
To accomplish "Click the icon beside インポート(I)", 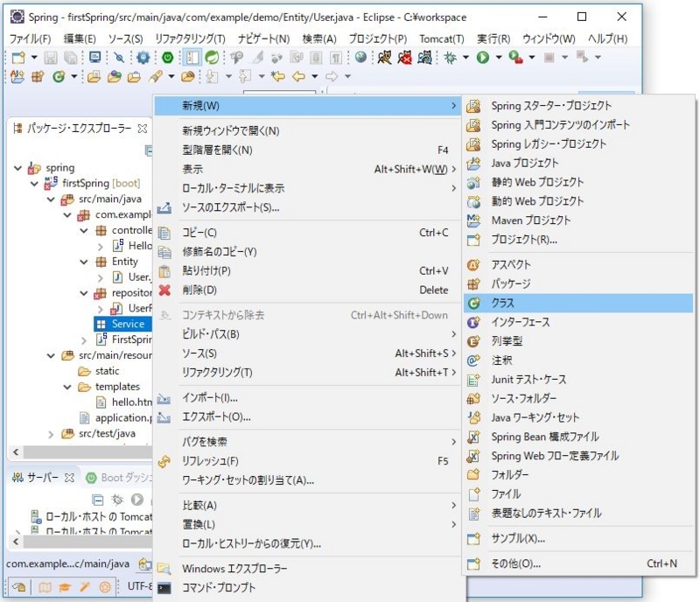I will pyautogui.click(x=164, y=398).
